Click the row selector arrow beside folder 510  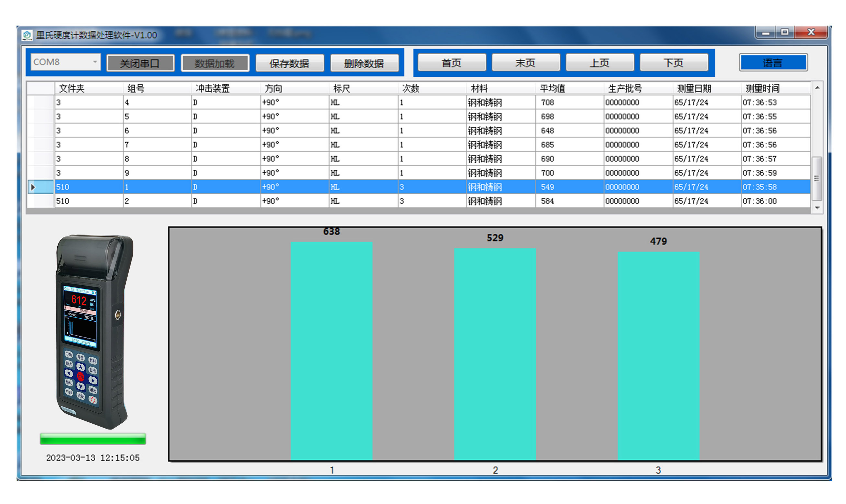point(33,187)
